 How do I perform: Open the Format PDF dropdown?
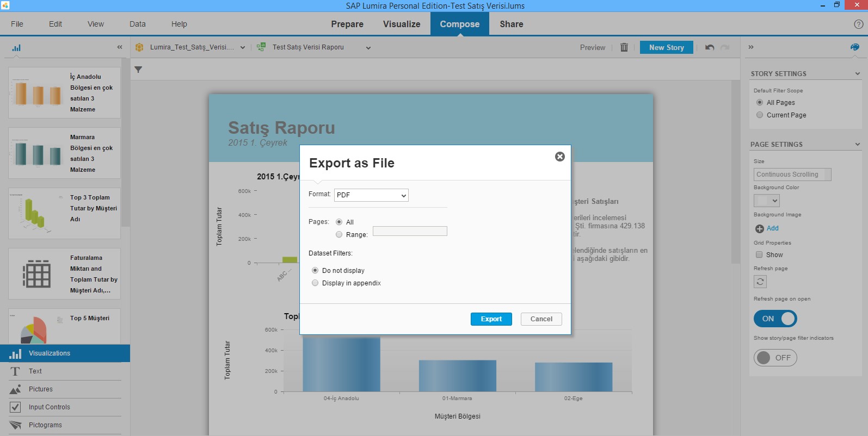[x=371, y=195]
